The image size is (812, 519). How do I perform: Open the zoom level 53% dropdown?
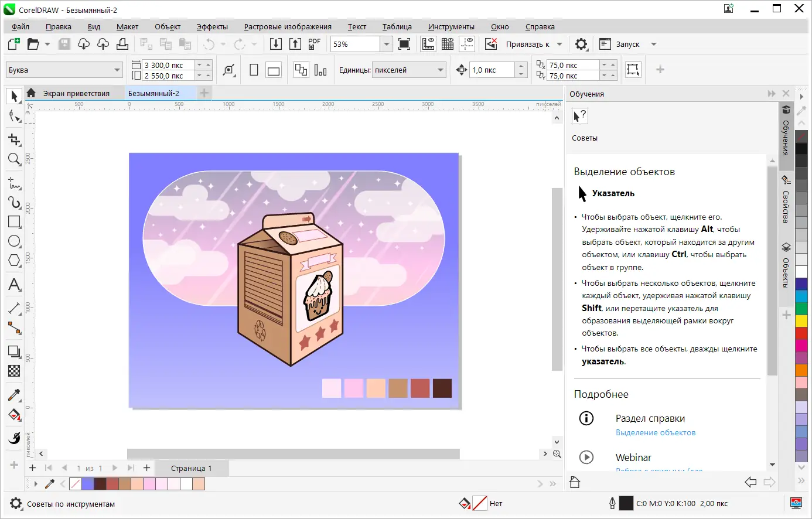click(x=386, y=45)
